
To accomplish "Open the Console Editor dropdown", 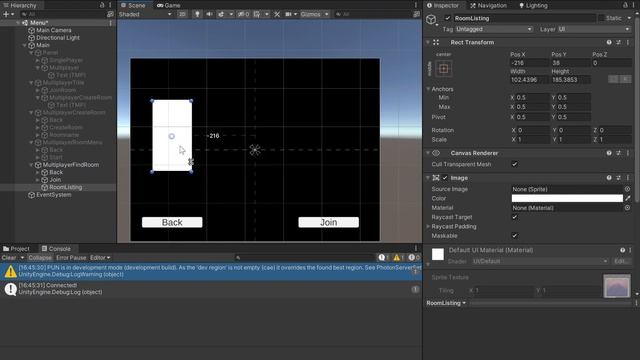I will coord(100,258).
